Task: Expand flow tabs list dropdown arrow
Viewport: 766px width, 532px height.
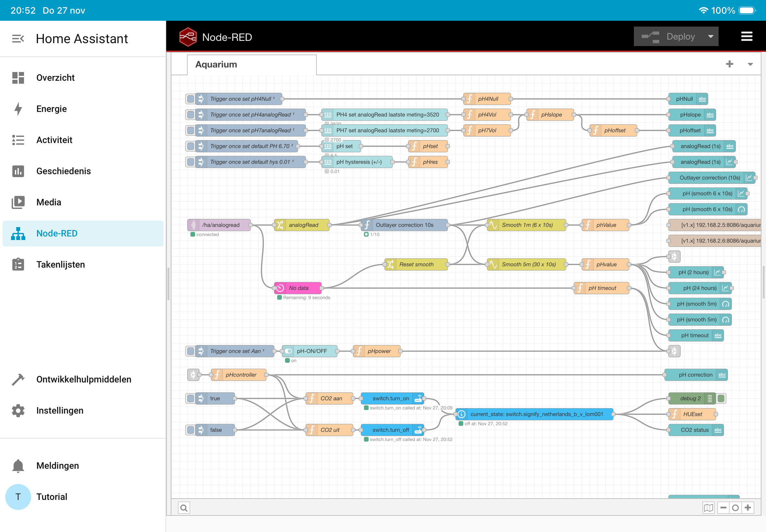Action: [750, 64]
